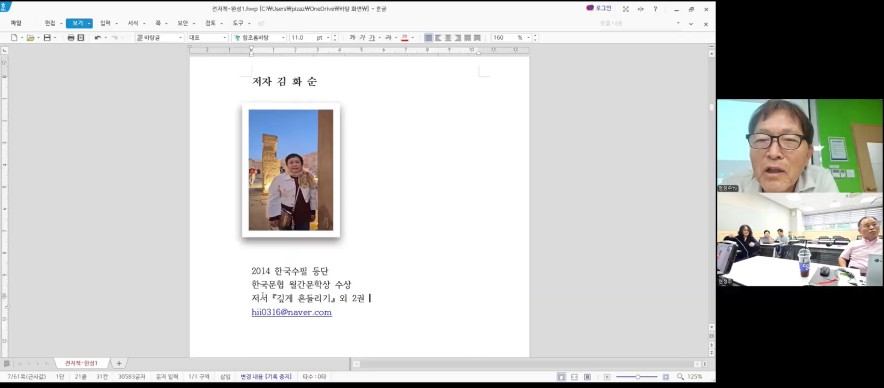
Task: Open the 검토 menu
Action: click(x=210, y=23)
